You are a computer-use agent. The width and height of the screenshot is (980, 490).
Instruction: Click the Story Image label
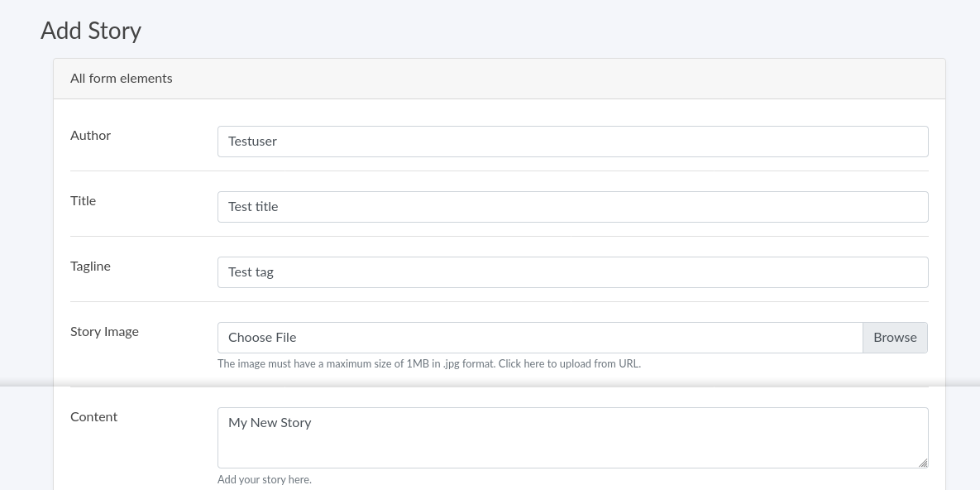click(x=104, y=332)
